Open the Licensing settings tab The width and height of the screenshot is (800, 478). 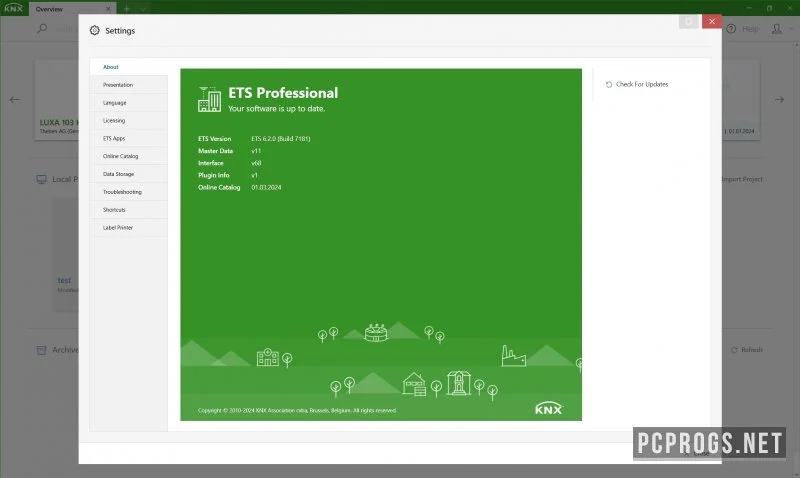(x=129, y=120)
